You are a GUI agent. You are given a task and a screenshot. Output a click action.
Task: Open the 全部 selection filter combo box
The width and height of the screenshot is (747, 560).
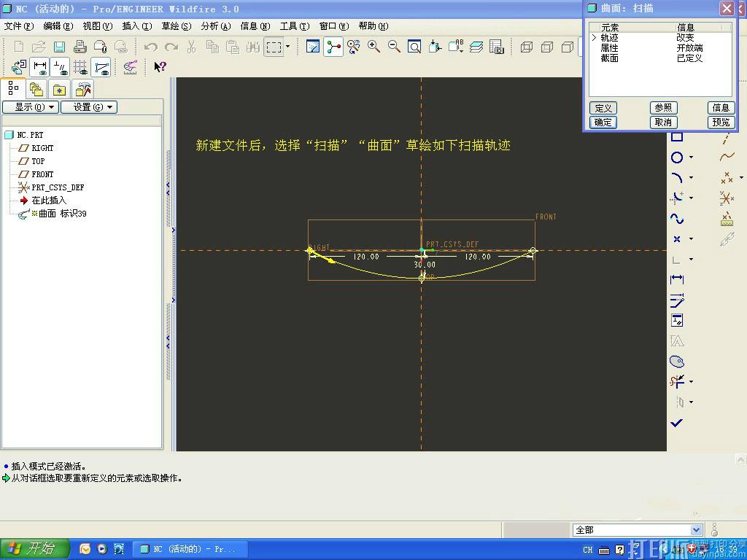point(638,530)
